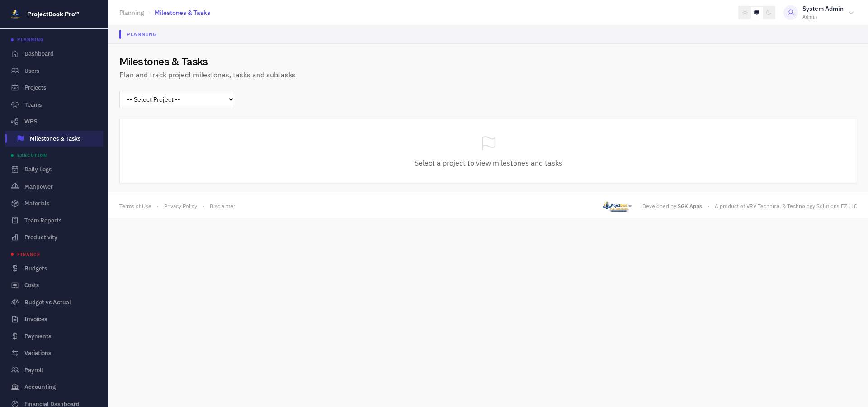Open the Disclaimer footer link
This screenshot has height=407, width=868.
pos(222,206)
